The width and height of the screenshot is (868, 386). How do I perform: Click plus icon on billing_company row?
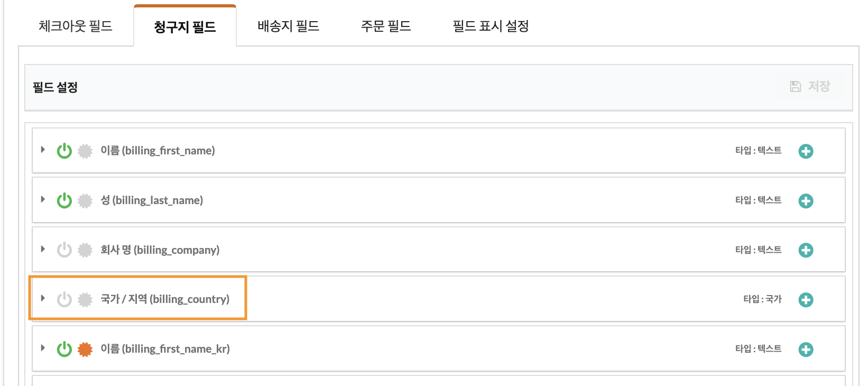[806, 250]
